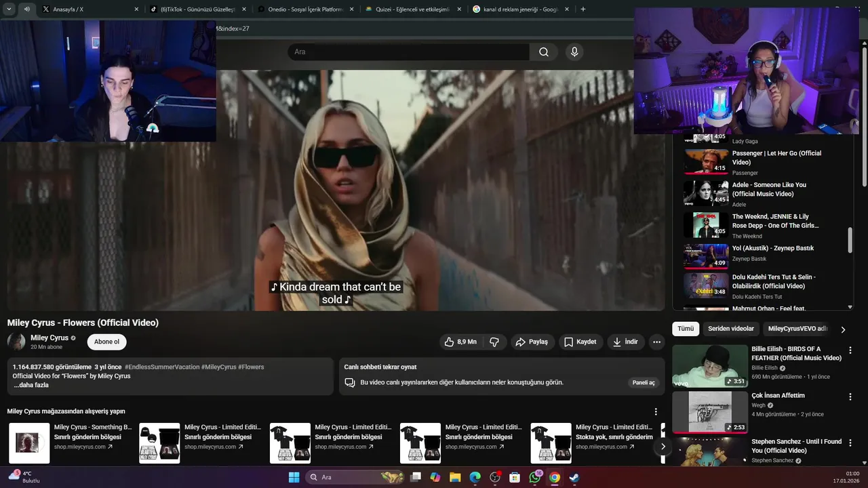Open WhatsApp from the taskbar
The height and width of the screenshot is (488, 868).
pyautogui.click(x=535, y=477)
